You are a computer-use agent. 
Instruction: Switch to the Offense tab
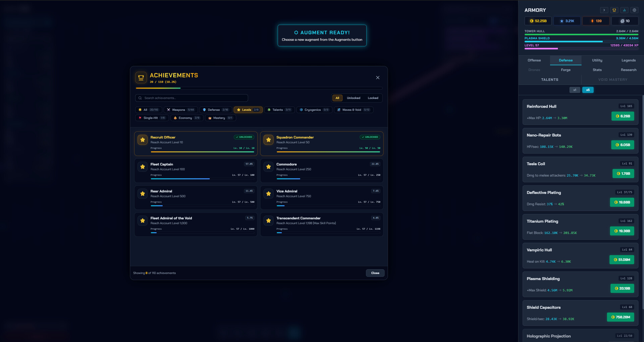(534, 60)
